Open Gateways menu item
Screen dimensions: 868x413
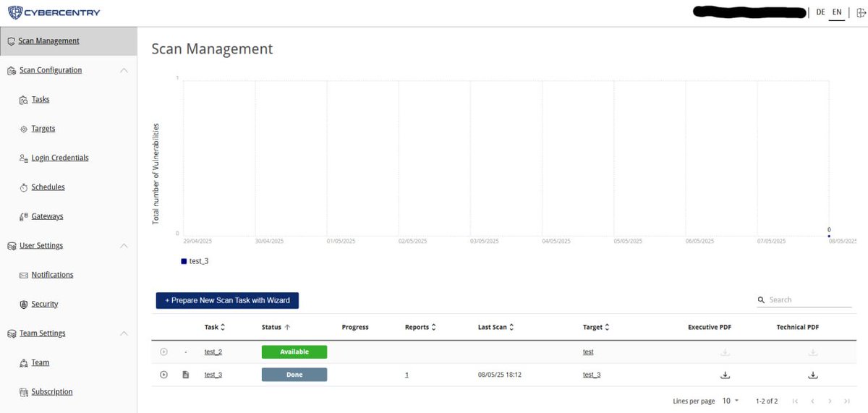47,216
